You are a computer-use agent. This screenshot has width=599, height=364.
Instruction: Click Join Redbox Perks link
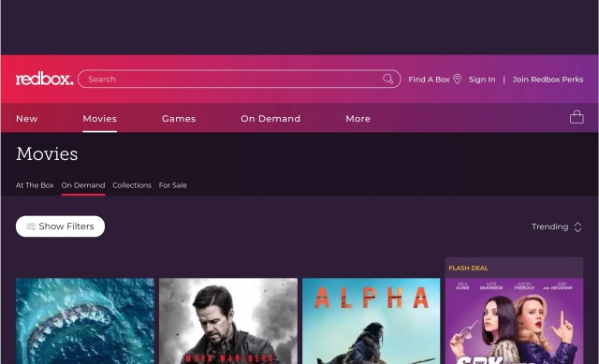click(x=548, y=80)
